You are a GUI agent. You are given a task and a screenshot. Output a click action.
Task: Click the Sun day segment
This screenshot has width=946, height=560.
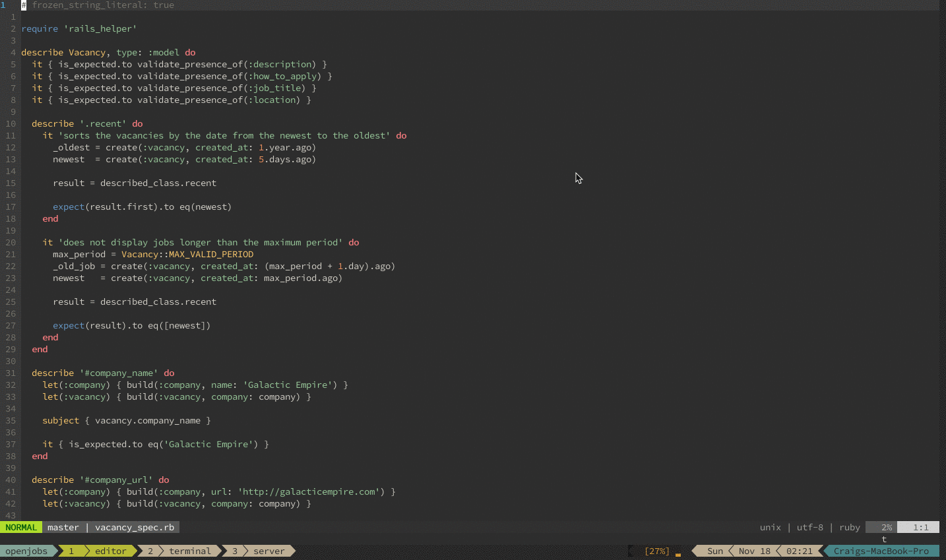pos(715,551)
